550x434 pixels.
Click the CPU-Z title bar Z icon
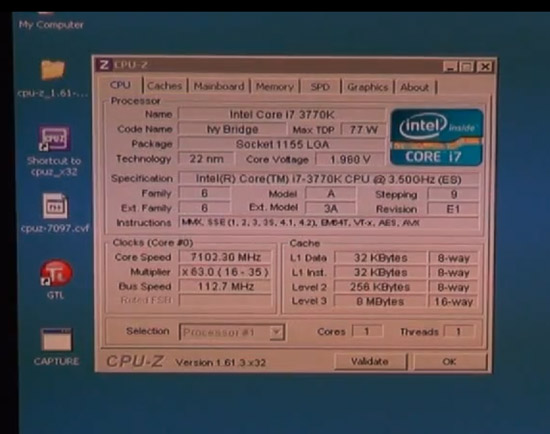(x=104, y=65)
